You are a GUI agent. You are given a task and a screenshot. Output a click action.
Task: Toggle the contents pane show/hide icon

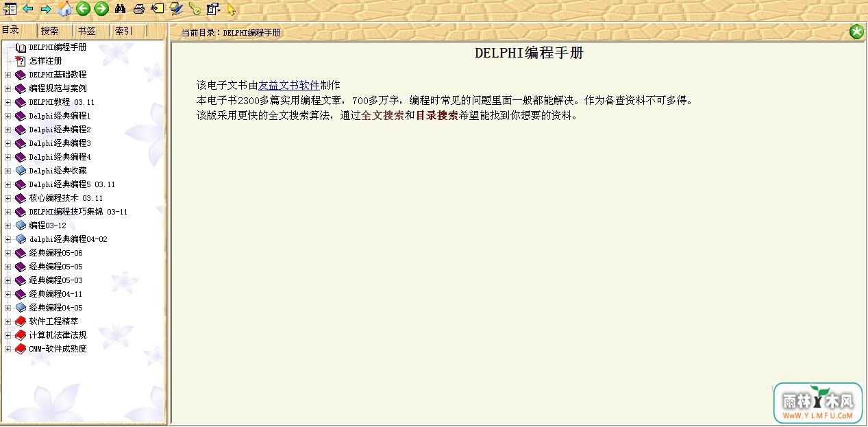click(10, 9)
